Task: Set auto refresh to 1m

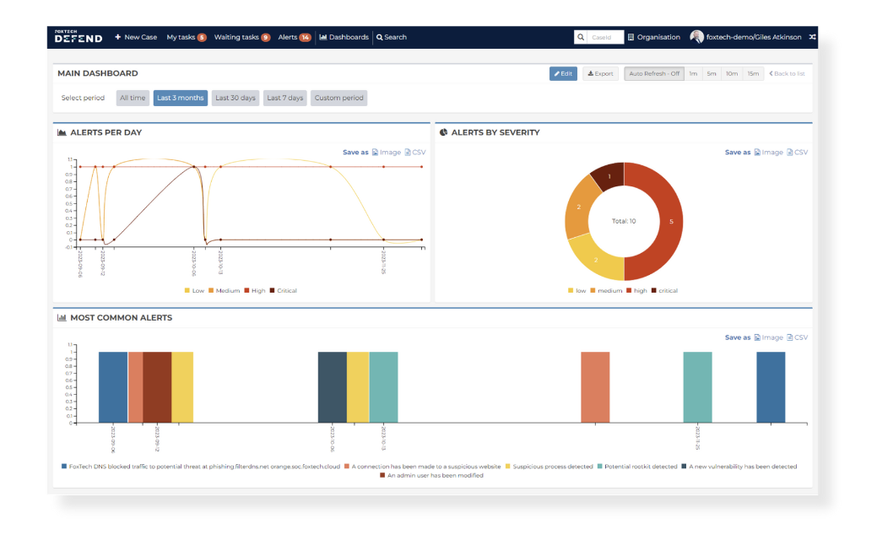Action: point(693,73)
